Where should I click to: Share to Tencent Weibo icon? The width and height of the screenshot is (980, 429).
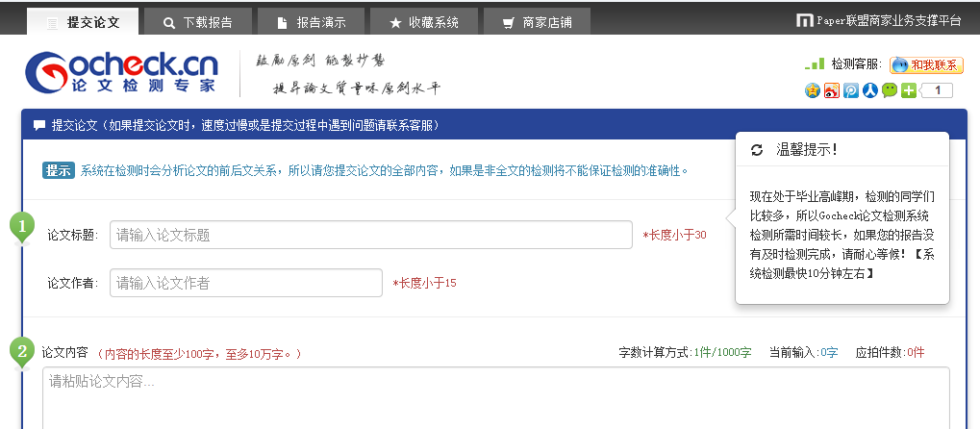pyautogui.click(x=850, y=90)
